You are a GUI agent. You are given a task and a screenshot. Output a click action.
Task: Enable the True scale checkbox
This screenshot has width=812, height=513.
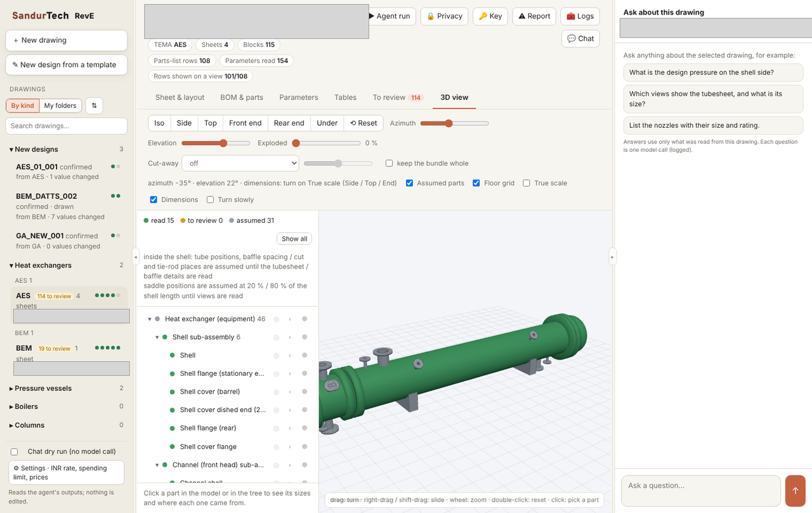click(527, 183)
